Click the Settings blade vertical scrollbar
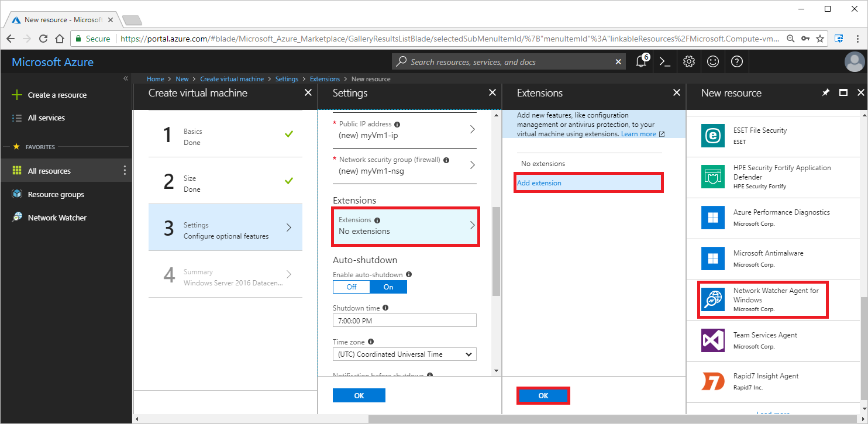 coord(497,251)
